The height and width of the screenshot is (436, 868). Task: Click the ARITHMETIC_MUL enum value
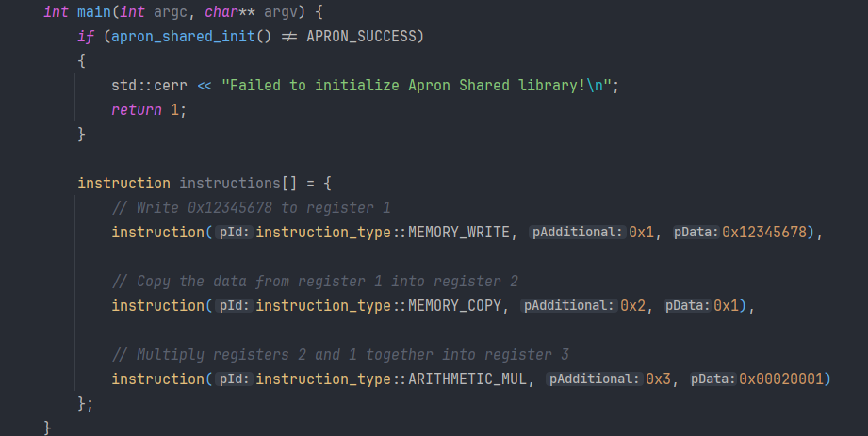tap(468, 379)
